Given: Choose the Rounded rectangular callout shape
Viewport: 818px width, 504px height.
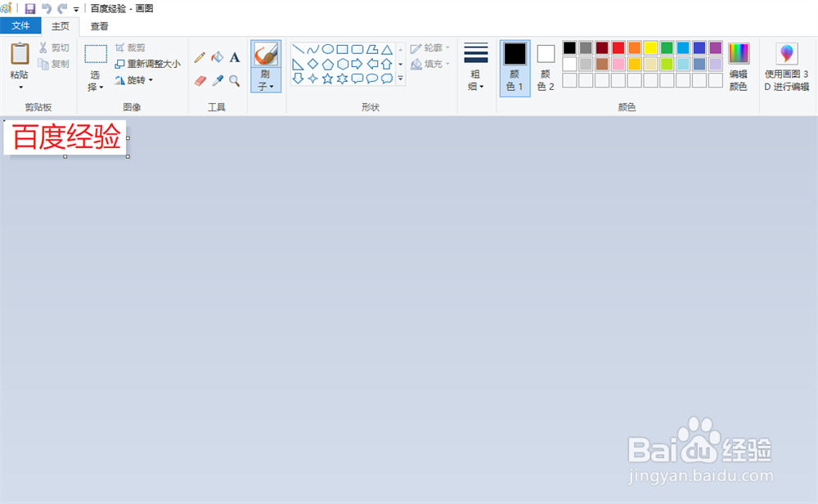Looking at the screenshot, I should 357,79.
